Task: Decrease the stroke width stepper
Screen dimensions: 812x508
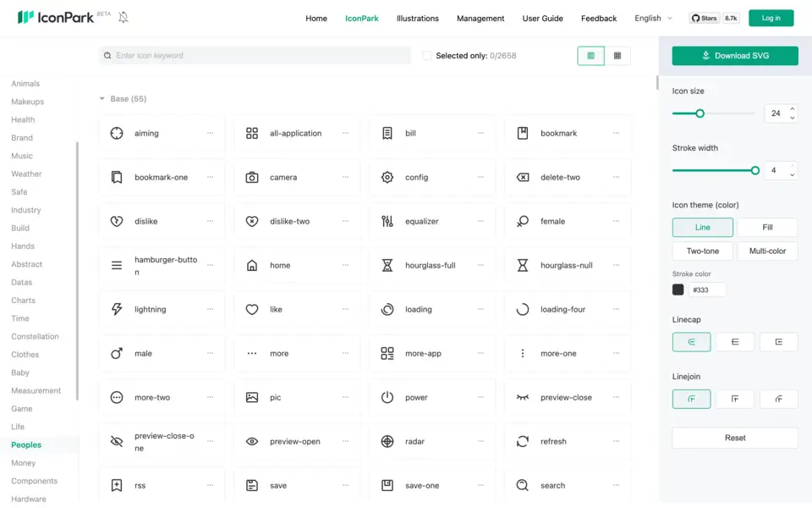Action: pyautogui.click(x=793, y=175)
